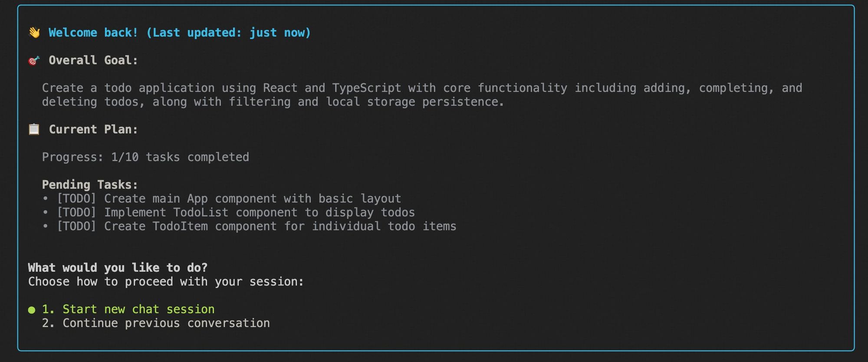The width and height of the screenshot is (868, 362).
Task: Click the Overall Goal heading
Action: (x=93, y=60)
